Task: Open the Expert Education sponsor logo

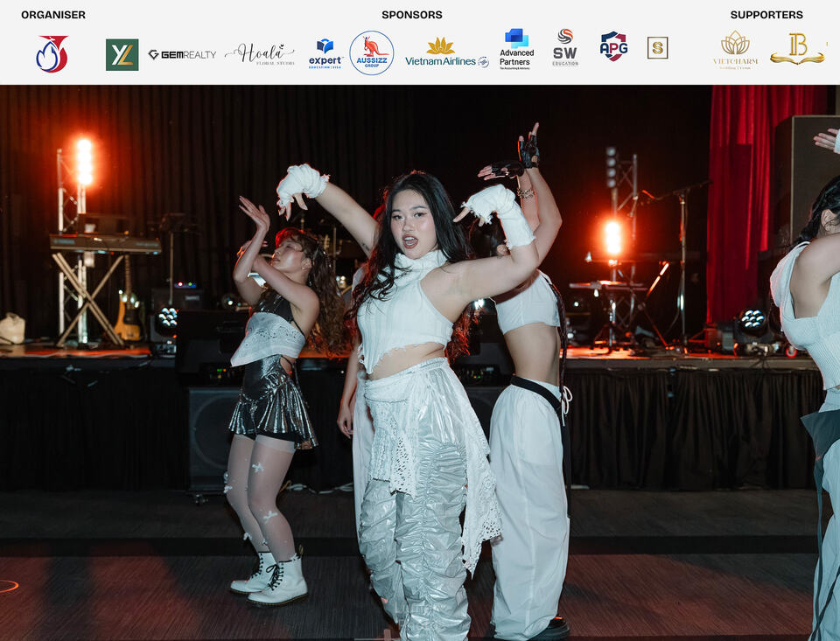Action: pyautogui.click(x=325, y=54)
